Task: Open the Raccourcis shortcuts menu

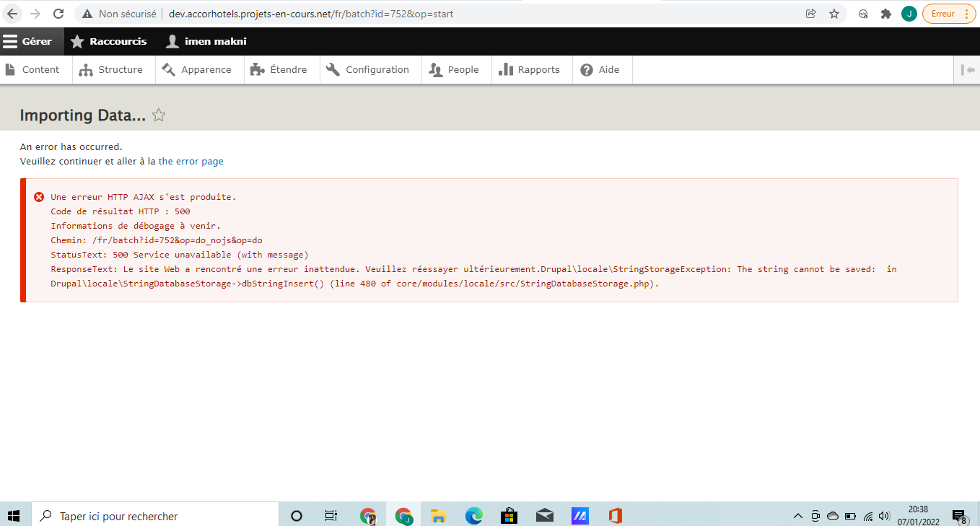Action: pos(108,41)
